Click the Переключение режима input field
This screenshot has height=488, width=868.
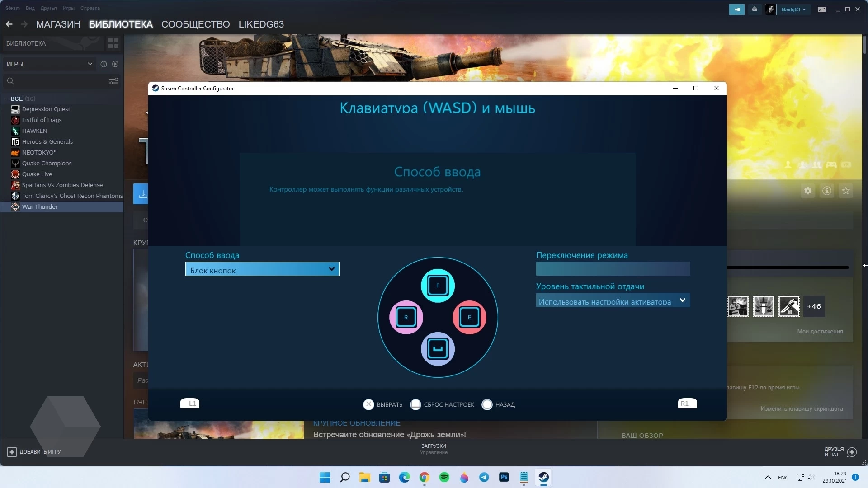click(613, 269)
